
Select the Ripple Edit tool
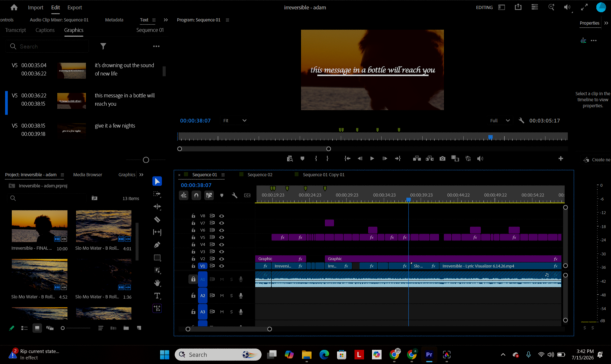(157, 207)
